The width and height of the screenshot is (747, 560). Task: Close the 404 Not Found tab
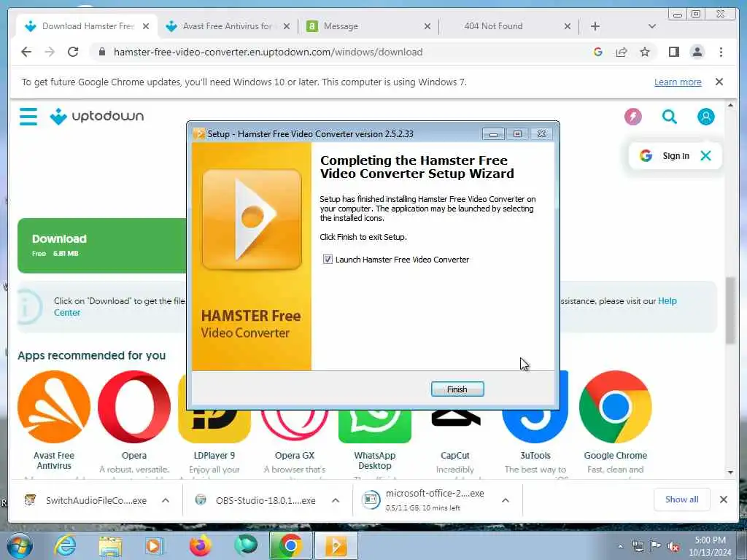tap(567, 26)
